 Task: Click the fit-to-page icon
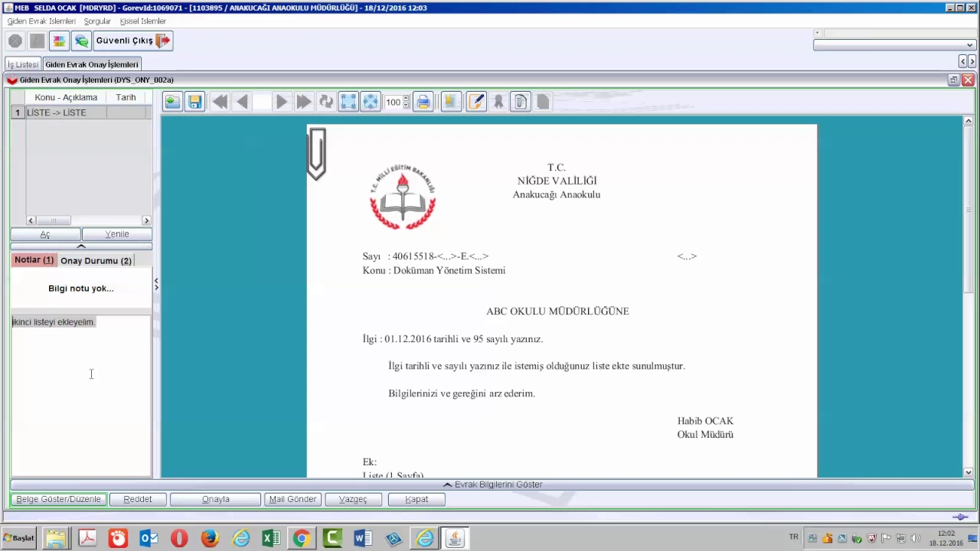(x=348, y=102)
